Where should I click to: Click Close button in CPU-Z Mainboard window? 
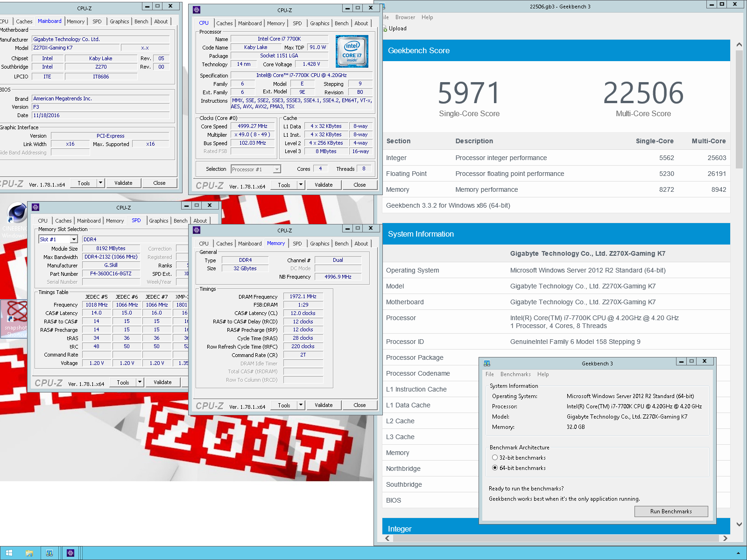tap(159, 183)
